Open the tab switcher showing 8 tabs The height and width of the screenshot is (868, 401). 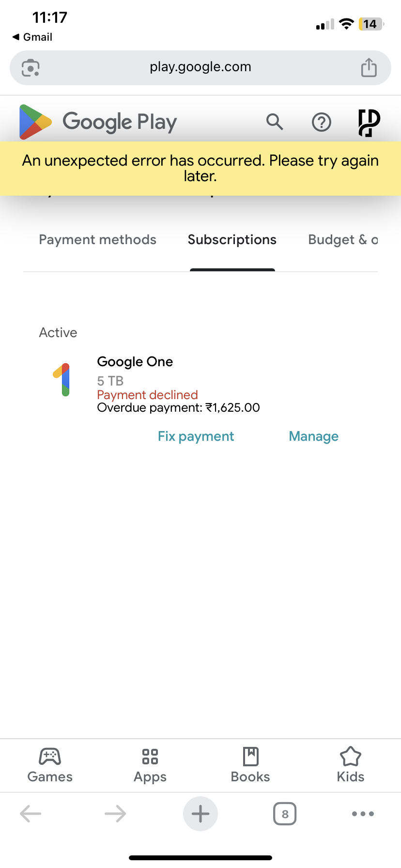pos(285,814)
